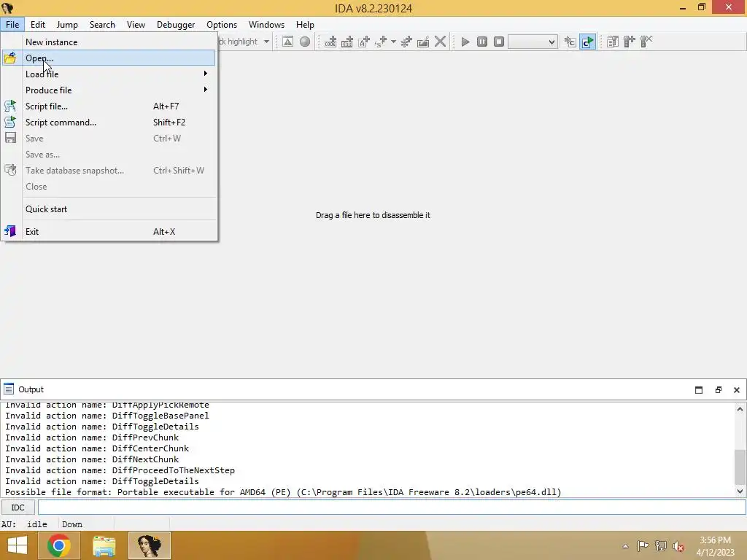Image resolution: width=747 pixels, height=560 pixels.
Task: Toggle the highlighted C with green arrow icon
Action: click(x=588, y=42)
